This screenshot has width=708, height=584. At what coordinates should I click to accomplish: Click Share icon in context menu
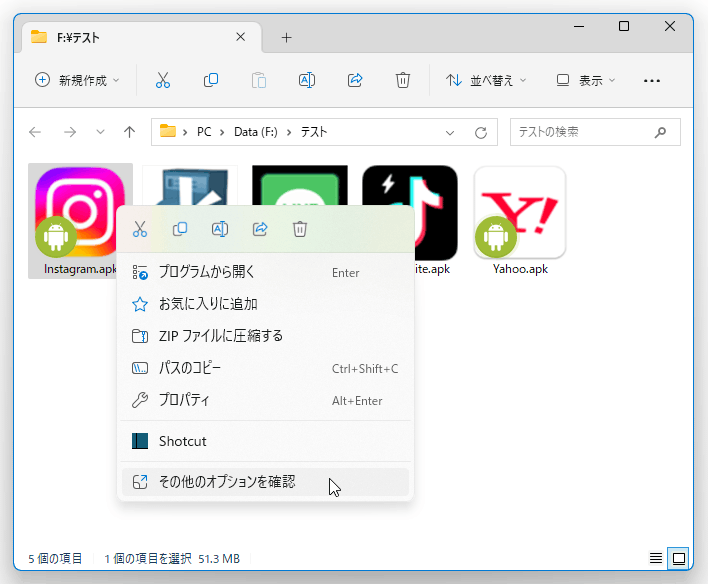click(x=260, y=229)
